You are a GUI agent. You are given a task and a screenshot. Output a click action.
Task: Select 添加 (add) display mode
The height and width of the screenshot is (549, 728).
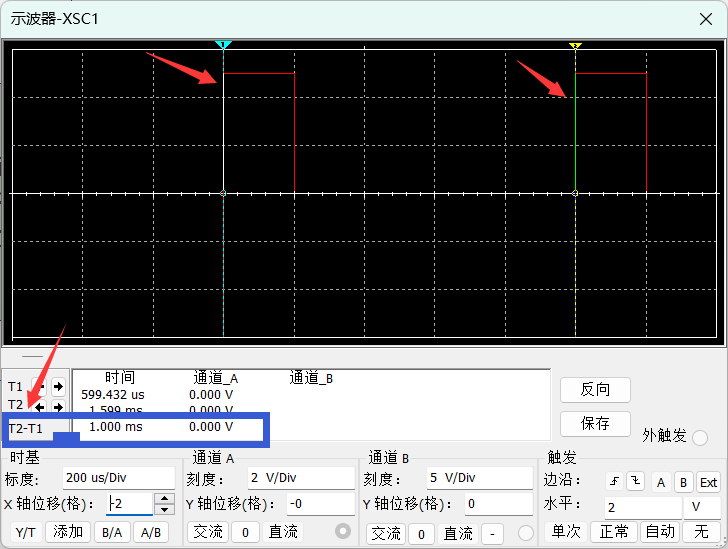(68, 532)
